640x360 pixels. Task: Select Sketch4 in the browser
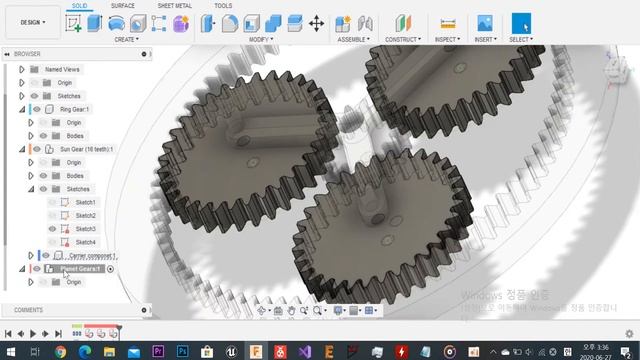tap(85, 242)
